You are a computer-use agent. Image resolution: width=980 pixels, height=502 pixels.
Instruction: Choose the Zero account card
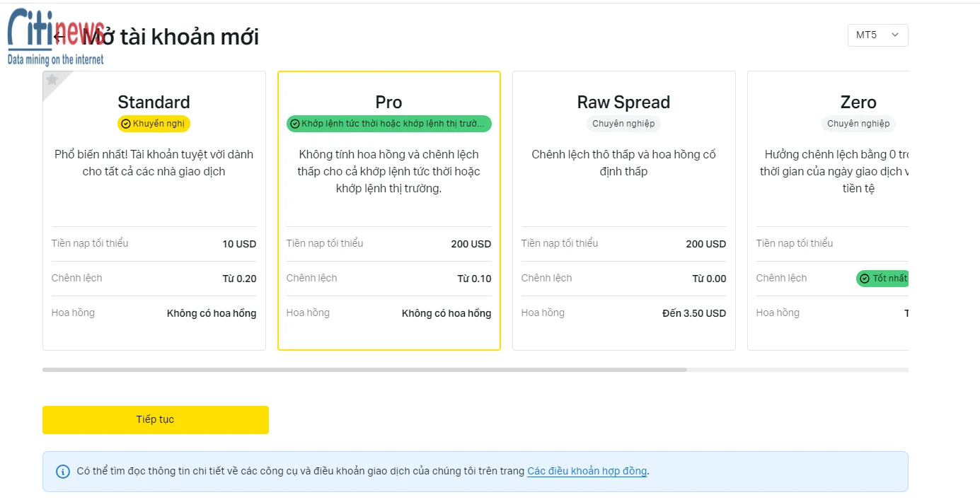tap(828, 211)
